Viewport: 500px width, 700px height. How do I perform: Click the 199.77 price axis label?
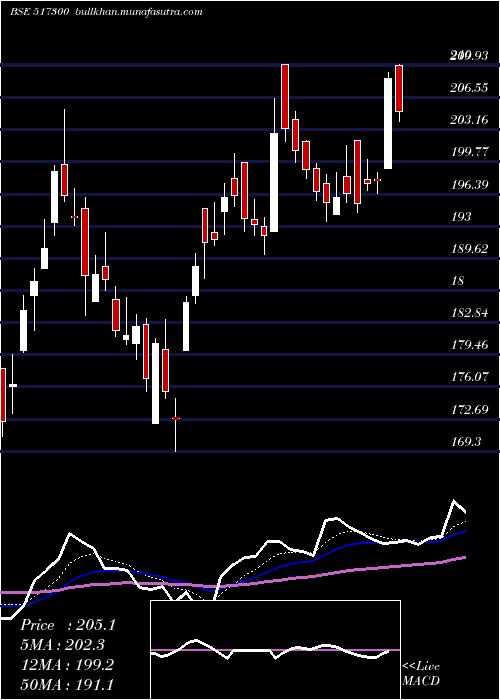tap(469, 152)
